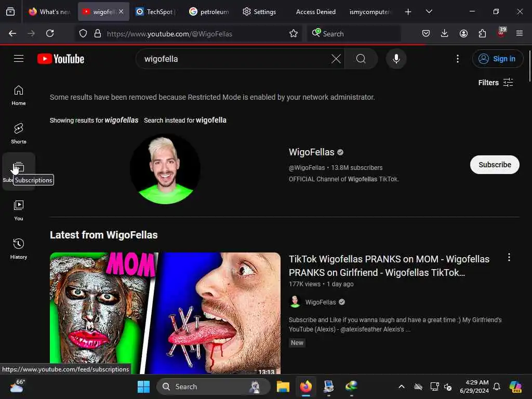Reload the current page
This screenshot has width=532, height=399.
pyautogui.click(x=50, y=33)
